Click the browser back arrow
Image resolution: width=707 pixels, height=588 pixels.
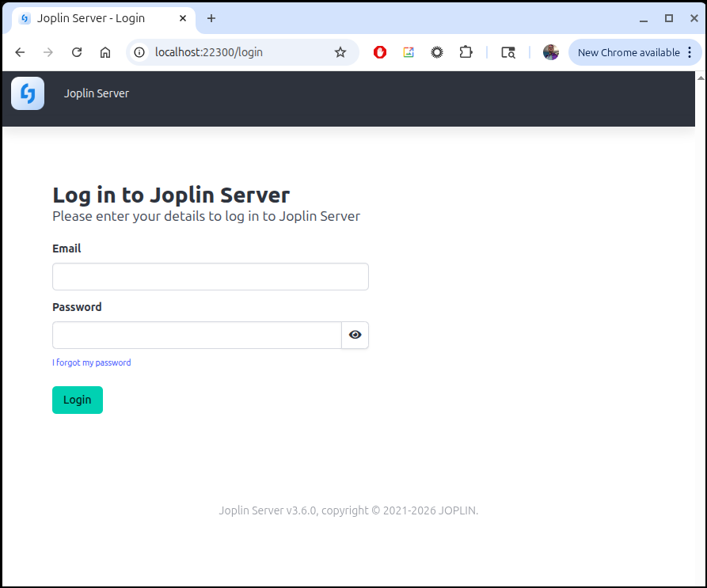pyautogui.click(x=20, y=52)
